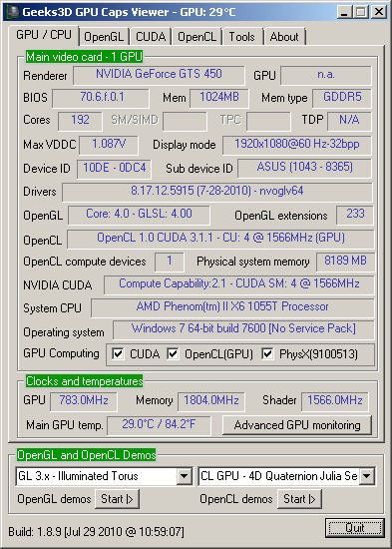The height and width of the screenshot is (549, 392).
Task: Minimize the GPU Caps Viewer window
Action: pyautogui.click(x=345, y=12)
